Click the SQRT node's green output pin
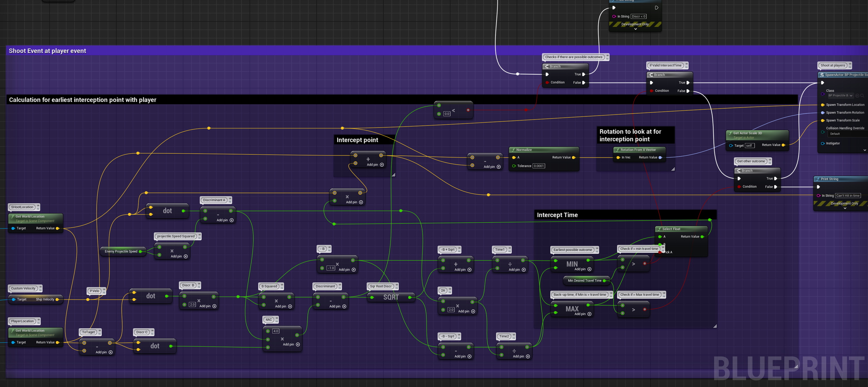Screen dimensions: 868x387 pyautogui.click(x=410, y=297)
